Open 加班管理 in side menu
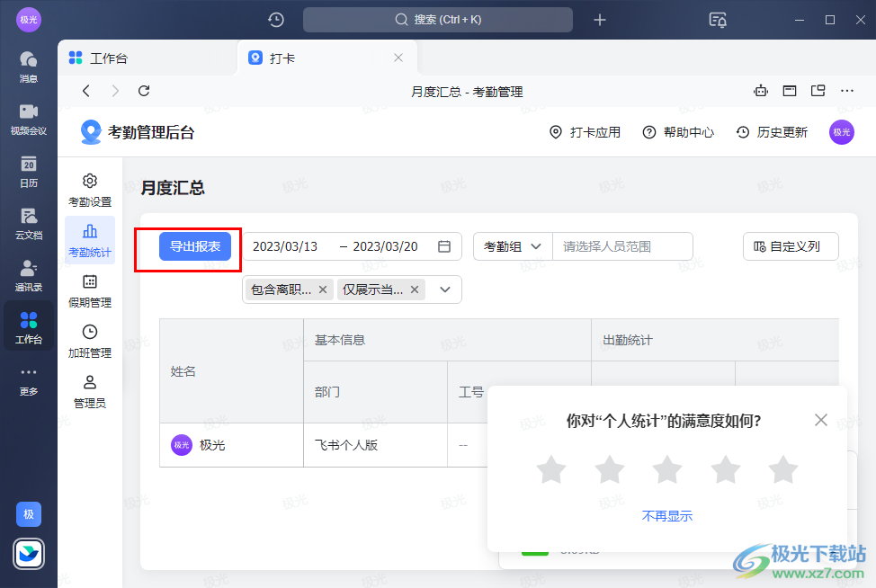Image resolution: width=876 pixels, height=588 pixels. pyautogui.click(x=90, y=341)
